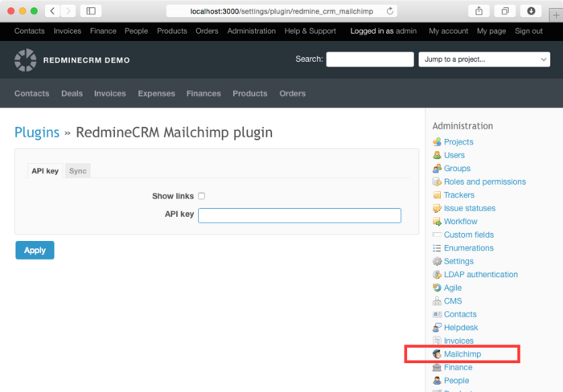The width and height of the screenshot is (563, 392).
Task: Click the Projects icon in Administration sidebar
Action: (x=437, y=142)
